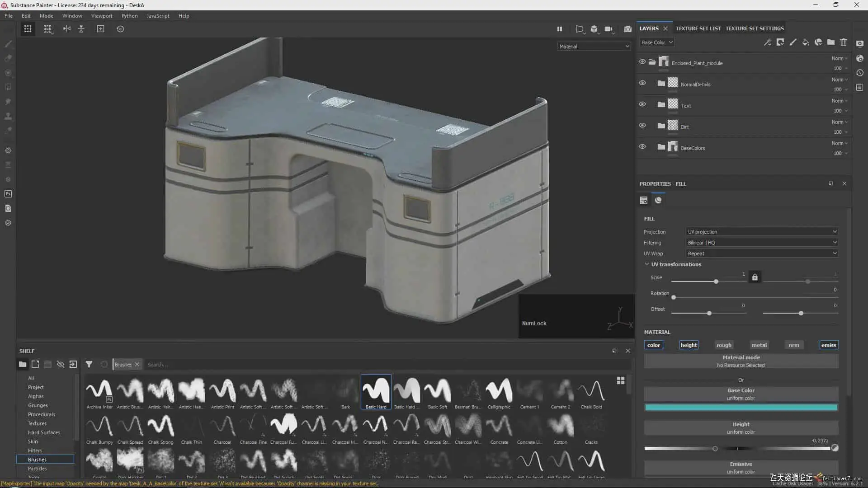The height and width of the screenshot is (488, 868).
Task: Click the teal Base Color swatch
Action: pyautogui.click(x=741, y=408)
